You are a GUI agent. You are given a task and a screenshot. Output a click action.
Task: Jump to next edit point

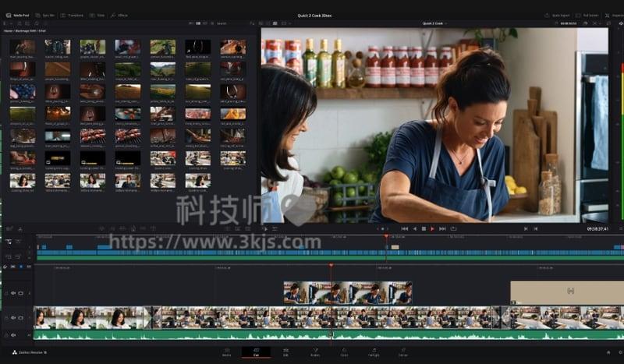tap(536, 228)
